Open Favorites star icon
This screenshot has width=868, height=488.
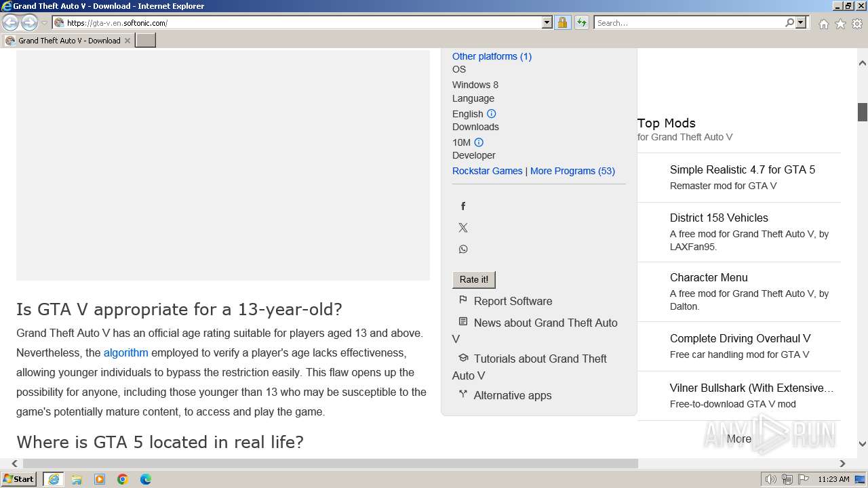coord(840,24)
